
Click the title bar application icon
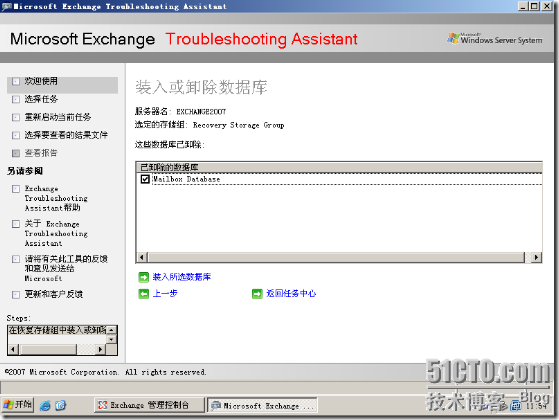coord(6,6)
